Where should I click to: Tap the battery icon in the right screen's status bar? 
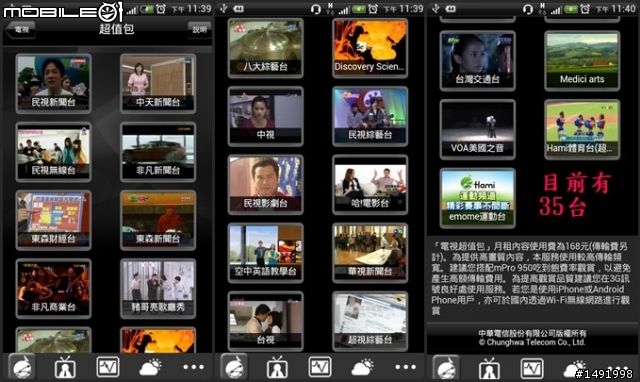tap(571, 9)
